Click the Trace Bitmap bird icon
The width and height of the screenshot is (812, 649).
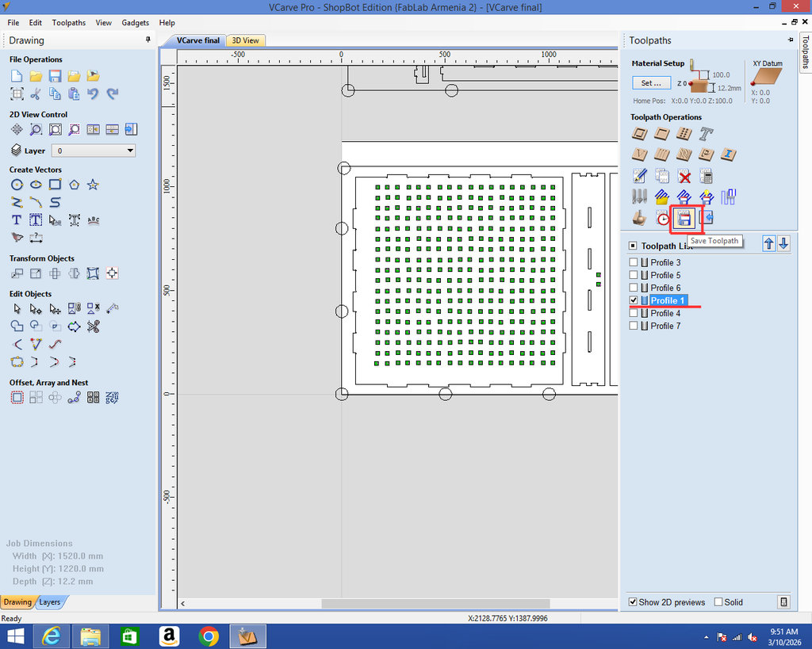[17, 238]
